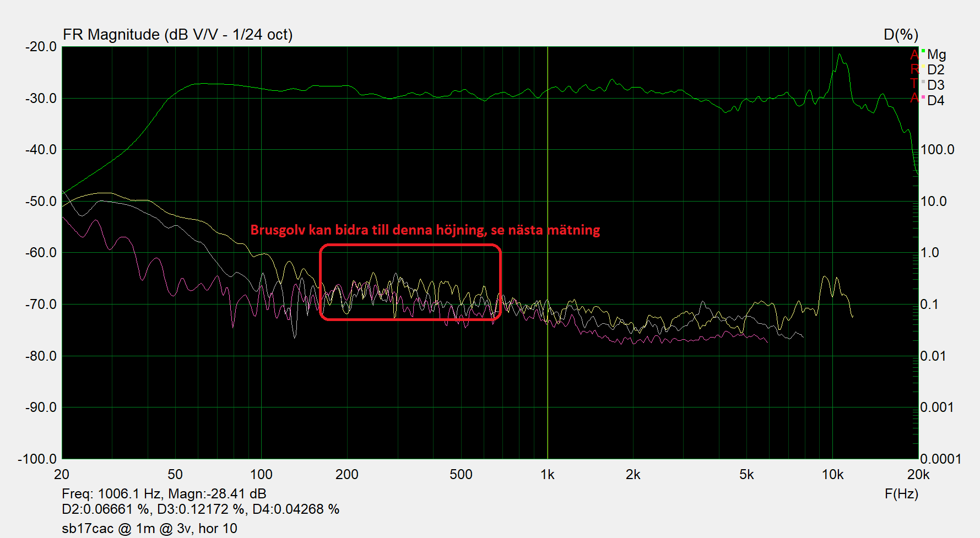This screenshot has width=980, height=538.
Task: Select the D3 legend label
Action: tap(936, 85)
